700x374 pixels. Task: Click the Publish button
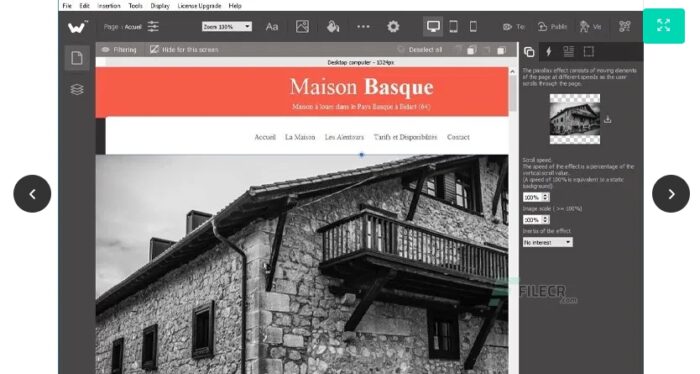(x=552, y=27)
